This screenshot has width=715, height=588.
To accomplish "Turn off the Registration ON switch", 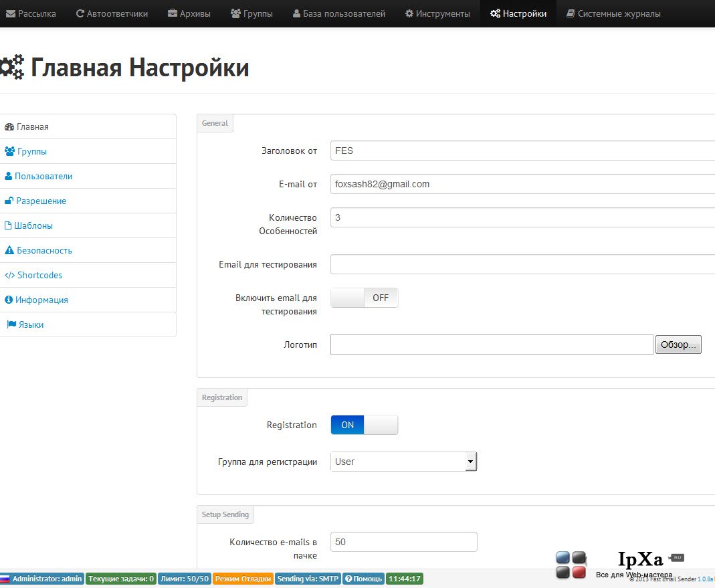I will pos(365,425).
